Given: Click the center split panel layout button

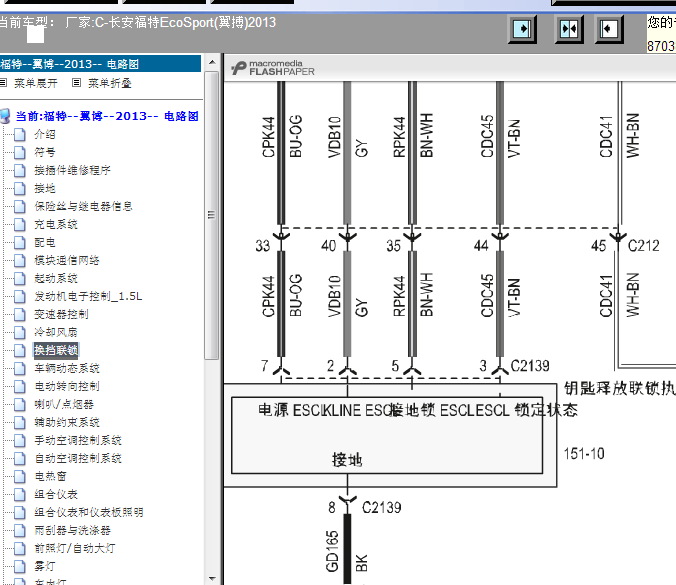Looking at the screenshot, I should pos(569,29).
